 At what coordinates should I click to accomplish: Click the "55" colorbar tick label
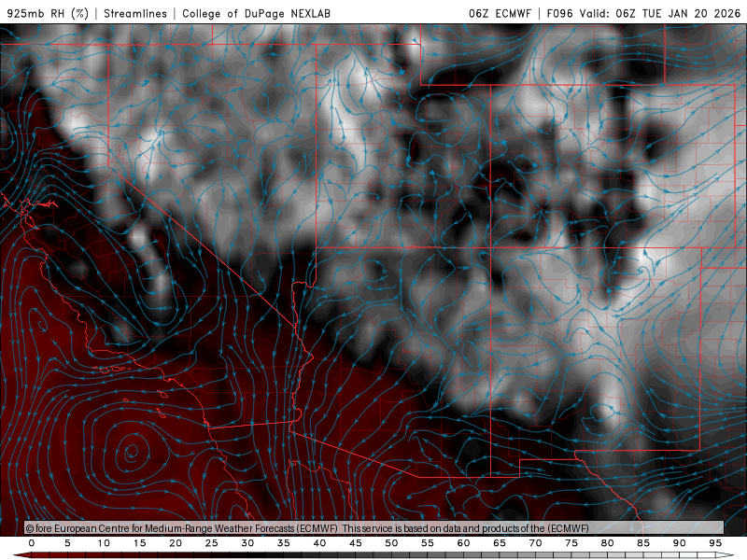(x=428, y=543)
